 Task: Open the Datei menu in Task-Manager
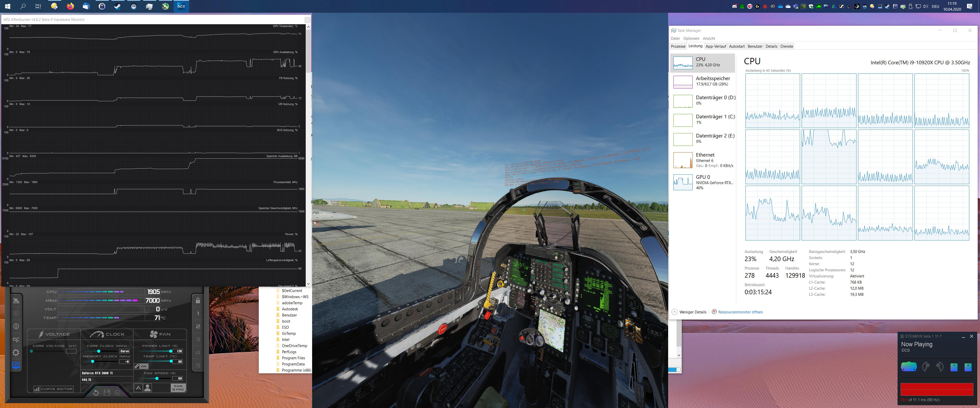pos(675,39)
